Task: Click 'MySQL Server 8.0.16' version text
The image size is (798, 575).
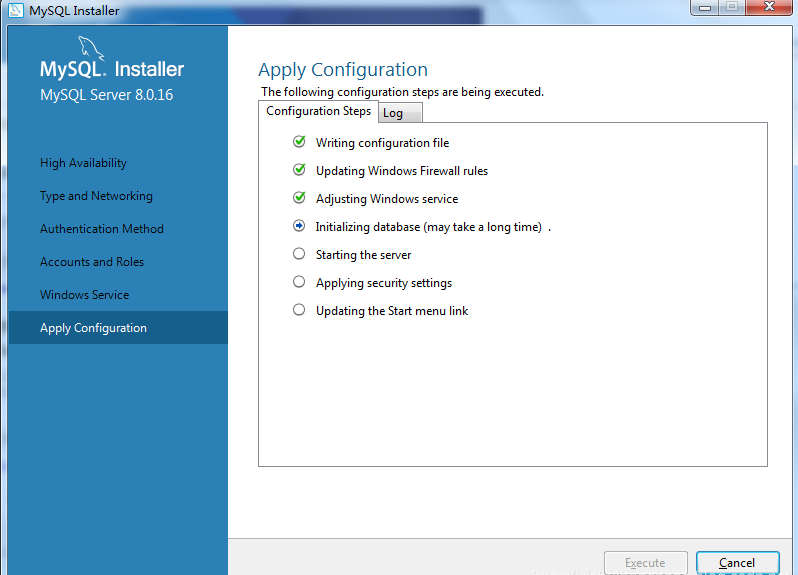Action: 106,95
